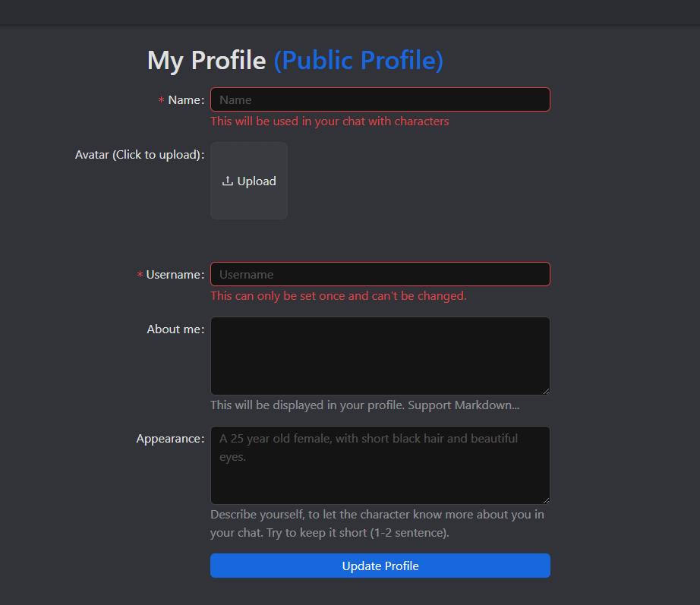Click the 'can only be set once' warning text
This screenshot has width=700, height=605.
pos(338,296)
